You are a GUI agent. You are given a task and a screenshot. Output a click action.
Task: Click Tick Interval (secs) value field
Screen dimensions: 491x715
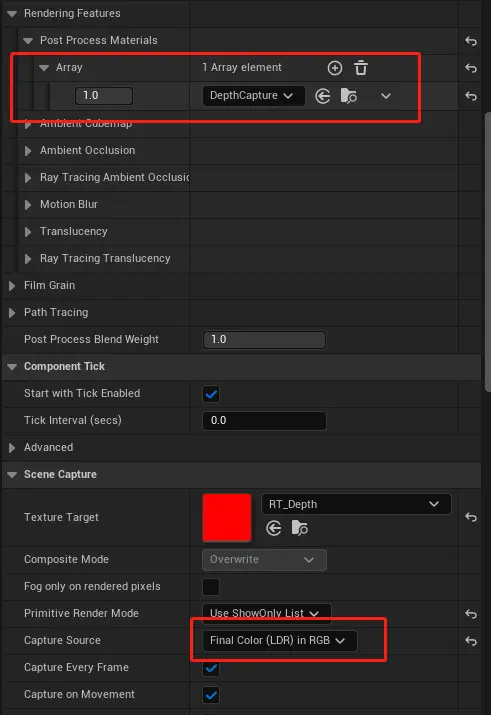264,420
